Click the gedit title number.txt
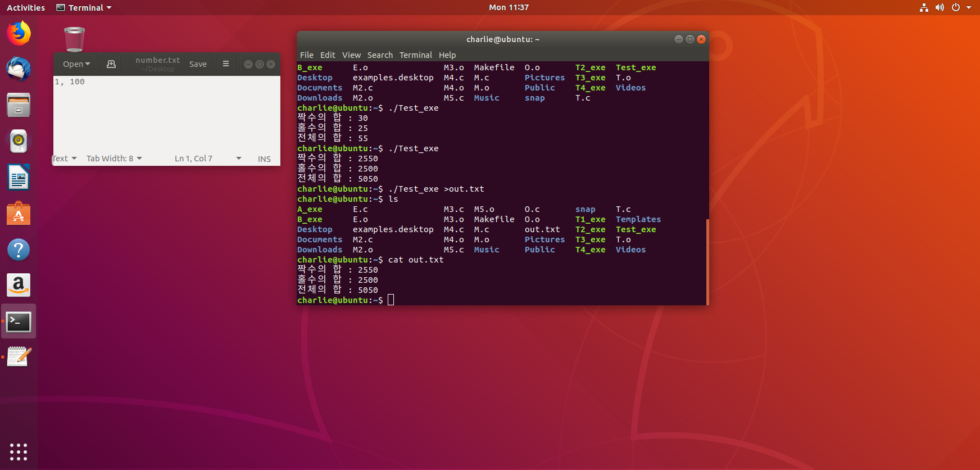980x470 pixels. coord(157,60)
